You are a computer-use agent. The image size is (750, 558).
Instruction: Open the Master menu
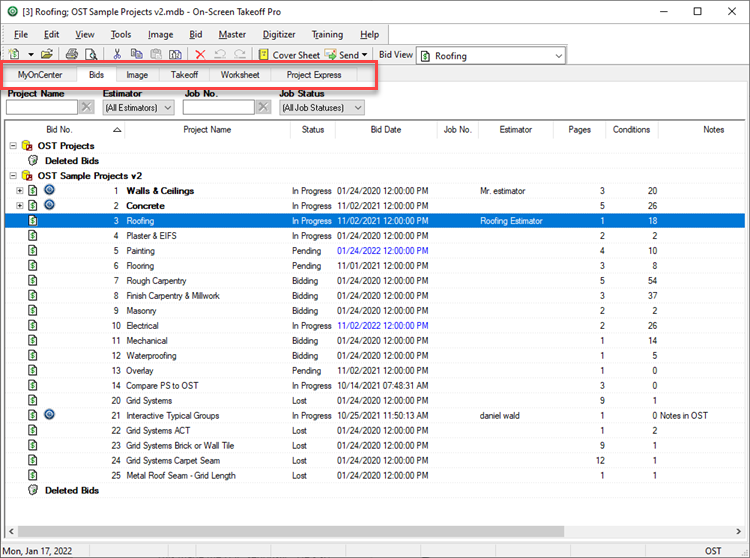point(232,34)
